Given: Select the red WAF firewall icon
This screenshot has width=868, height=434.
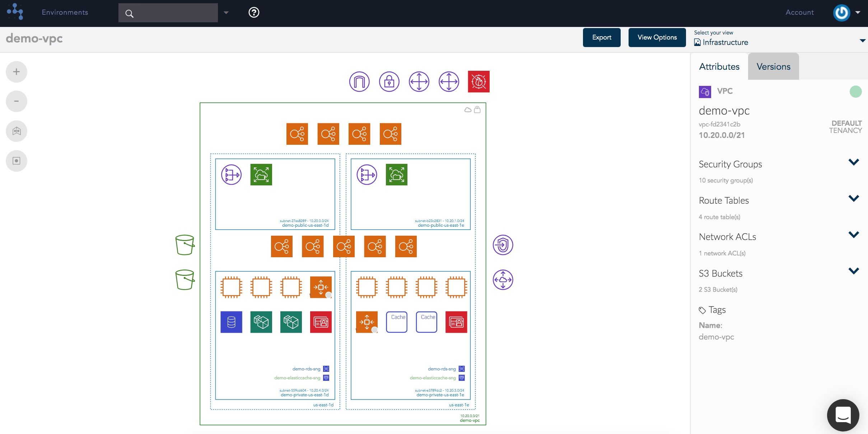Looking at the screenshot, I should click(479, 82).
